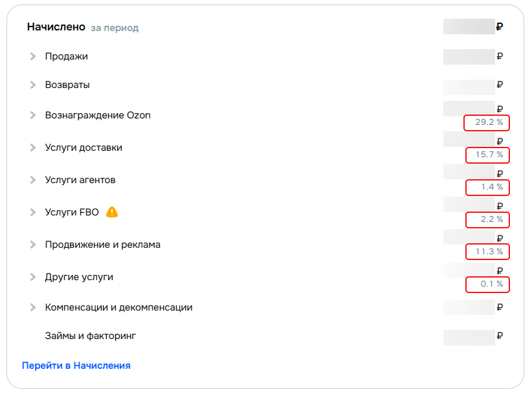Viewport: 532px width, 394px height.
Task: Expand the Продажи row chevron
Action: pyautogui.click(x=32, y=56)
